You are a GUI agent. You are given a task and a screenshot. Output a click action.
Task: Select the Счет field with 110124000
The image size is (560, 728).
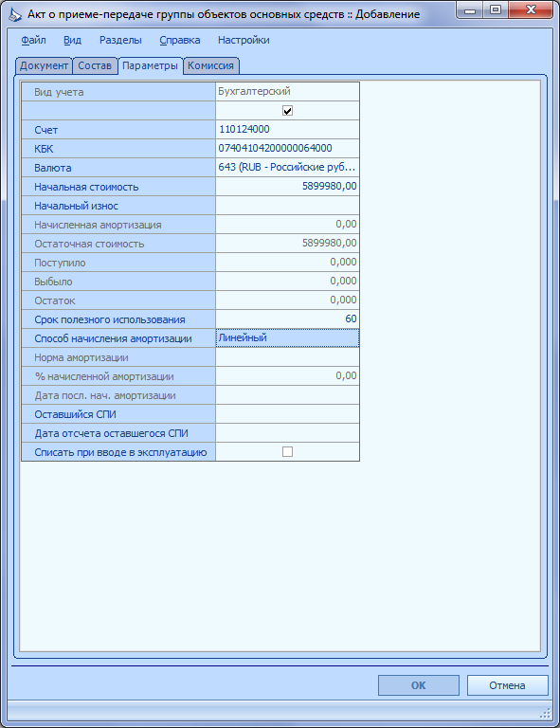(288, 130)
